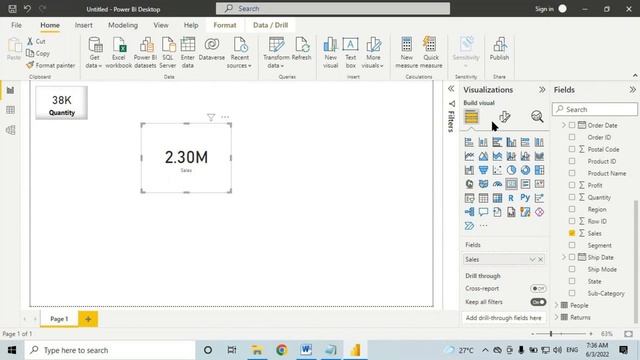Viewport: 640px width, 360px height.
Task: Insert a New visual
Action: coord(331,52)
